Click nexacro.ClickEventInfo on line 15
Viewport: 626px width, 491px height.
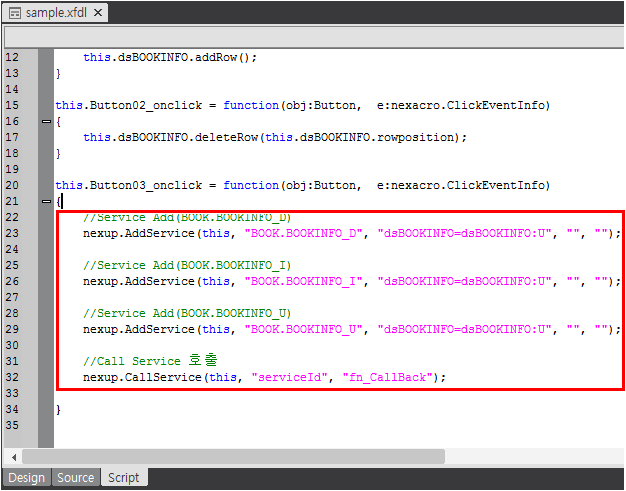468,105
